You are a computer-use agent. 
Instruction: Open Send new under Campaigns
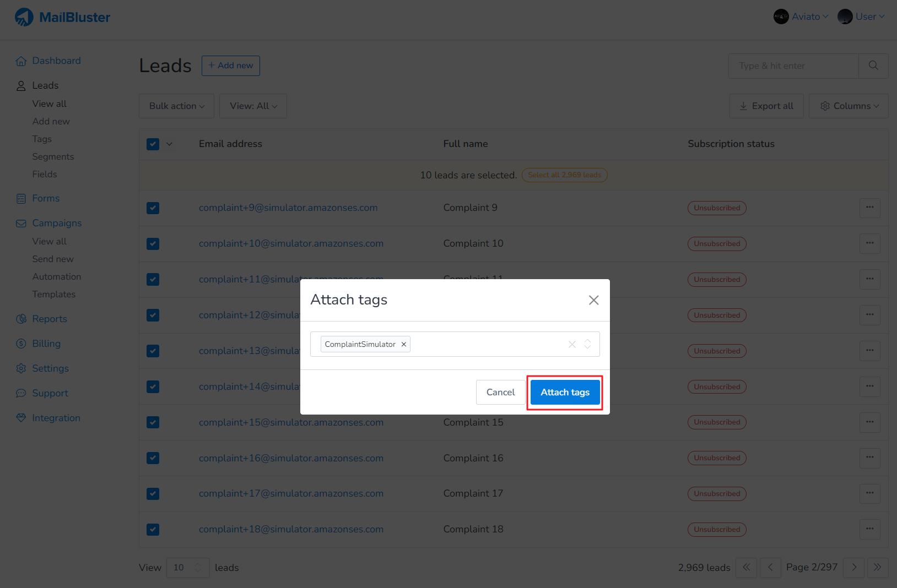[x=53, y=259]
